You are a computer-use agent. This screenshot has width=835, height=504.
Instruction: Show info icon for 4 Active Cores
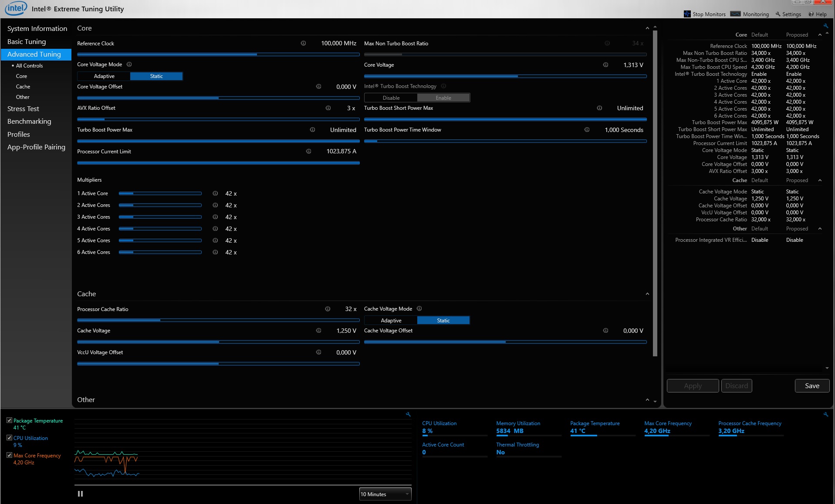215,229
